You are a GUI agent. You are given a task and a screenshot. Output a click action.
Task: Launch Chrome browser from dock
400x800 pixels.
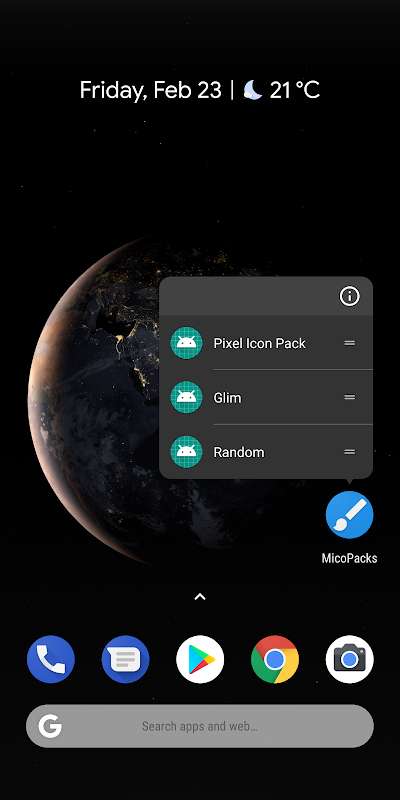(x=274, y=659)
